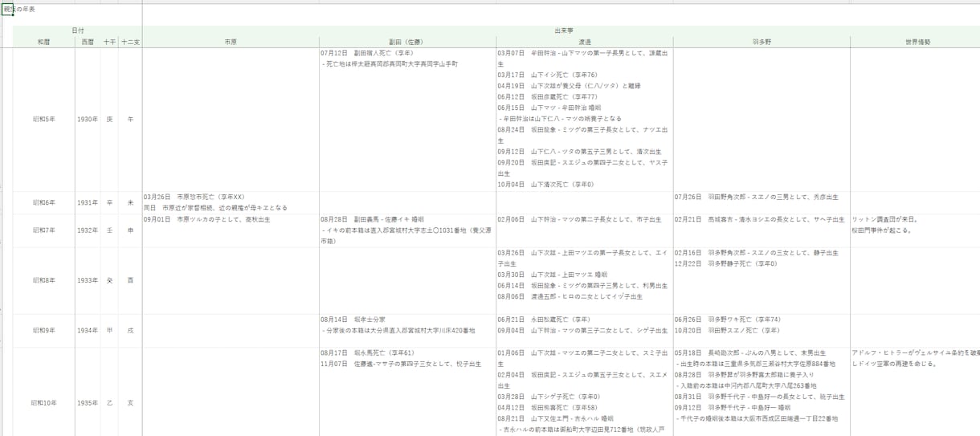This screenshot has height=436, width=980.
Task: Select the 羽多野 column header
Action: (762, 42)
